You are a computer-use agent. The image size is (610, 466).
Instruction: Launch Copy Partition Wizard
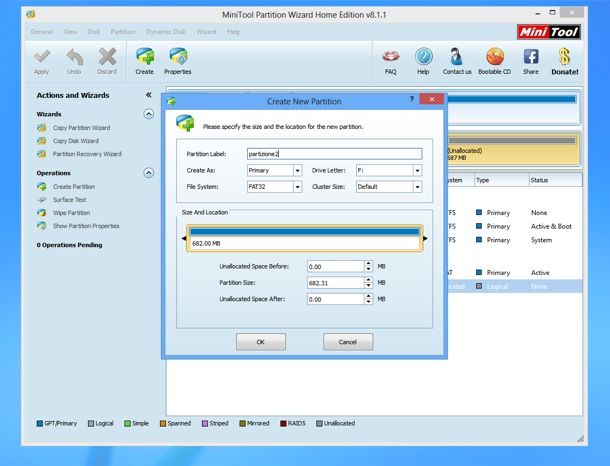[x=81, y=128]
